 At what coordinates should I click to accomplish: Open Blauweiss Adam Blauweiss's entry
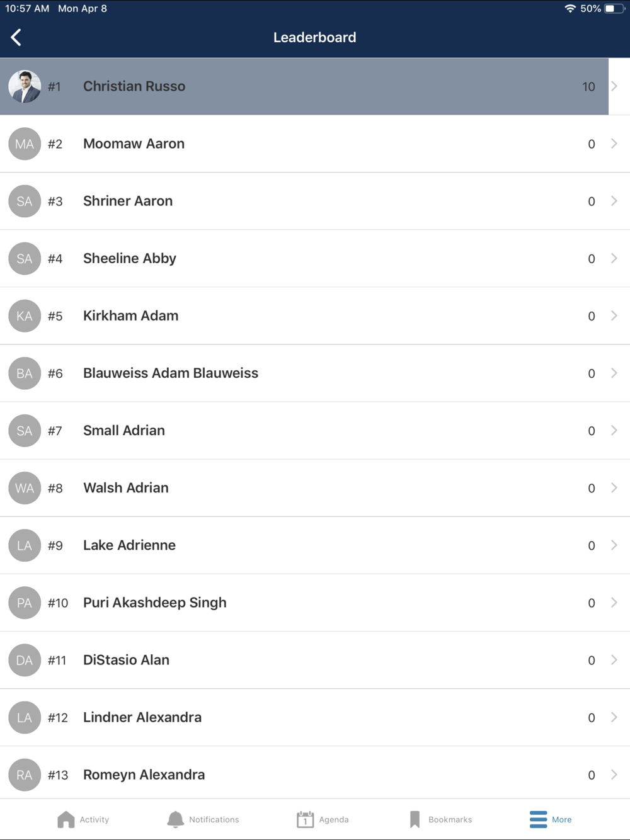click(171, 373)
